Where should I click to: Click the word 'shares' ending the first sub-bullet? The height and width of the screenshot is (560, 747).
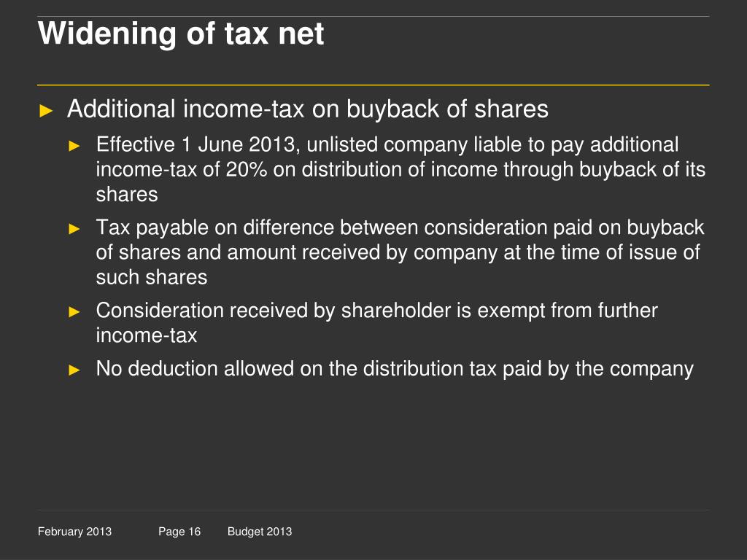(x=127, y=194)
